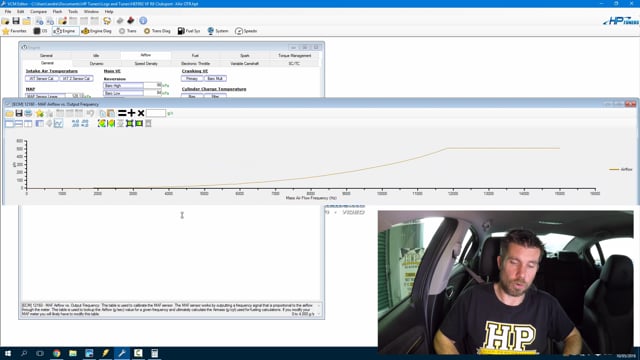Switch to the Spark tab in Engine window
640x360 pixels.
coord(244,56)
